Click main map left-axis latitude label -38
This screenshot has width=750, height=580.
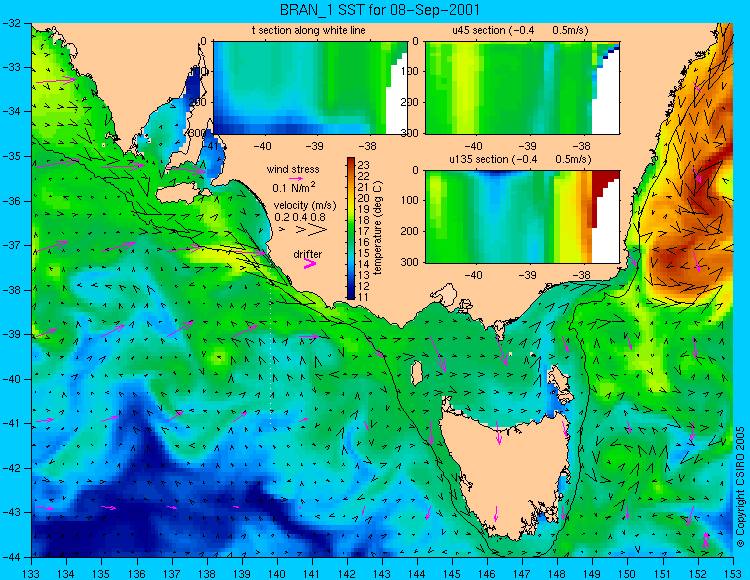(11, 290)
